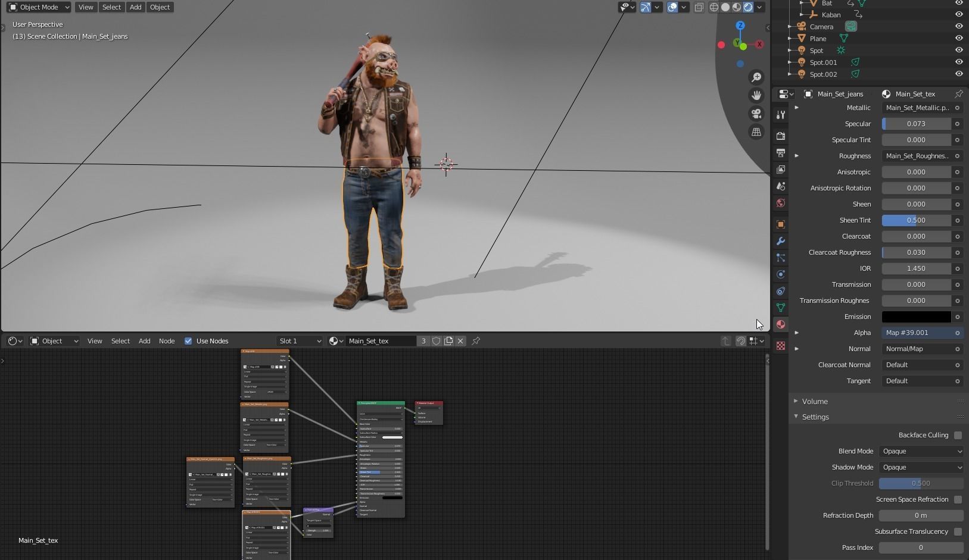The height and width of the screenshot is (560, 969).
Task: Collapse the Settings panel
Action: 815,417
